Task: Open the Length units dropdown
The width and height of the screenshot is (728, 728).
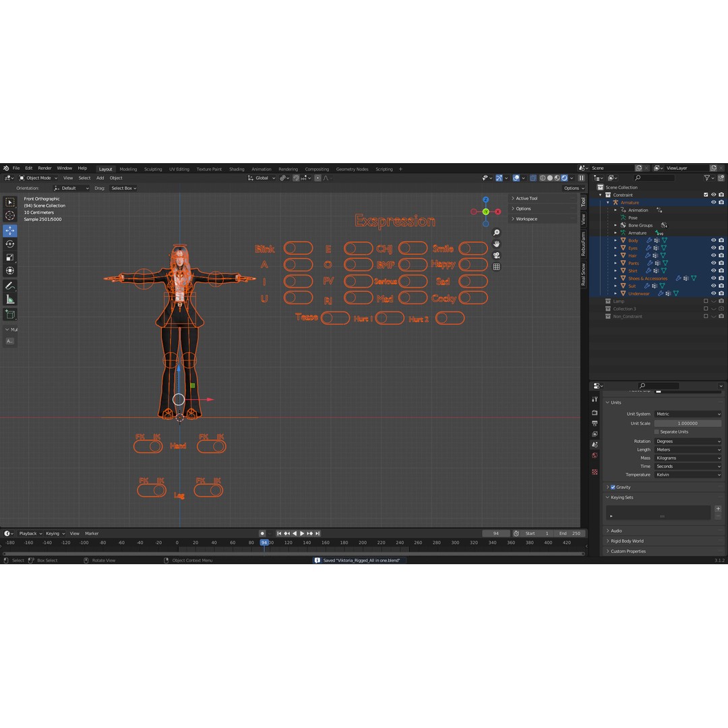Action: 688,450
